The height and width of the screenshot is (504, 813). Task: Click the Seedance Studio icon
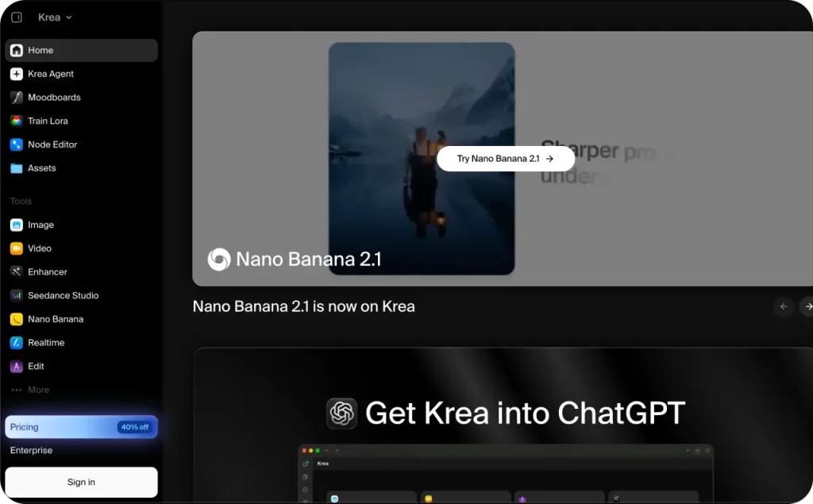[17, 295]
